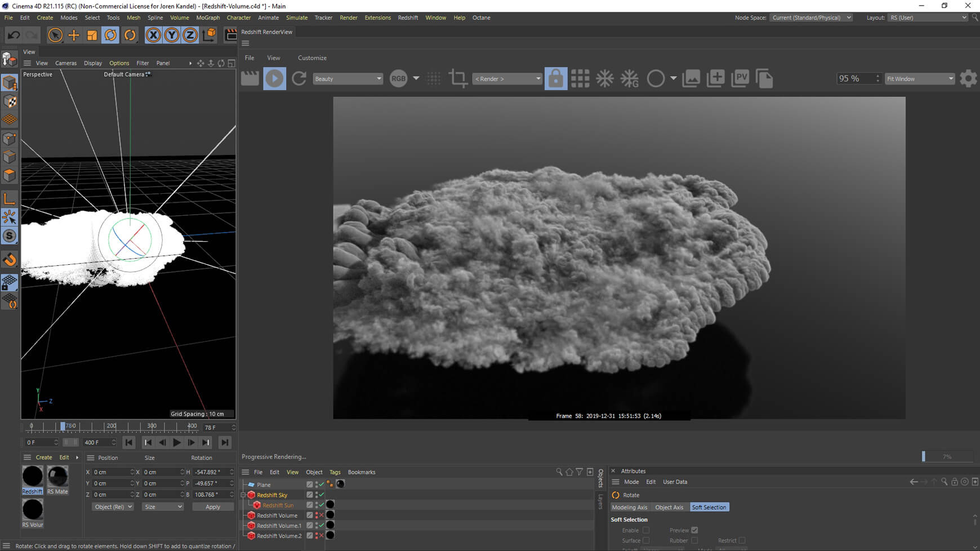Toggle the Surface checkbox
This screenshot has height=551, width=980.
(646, 540)
